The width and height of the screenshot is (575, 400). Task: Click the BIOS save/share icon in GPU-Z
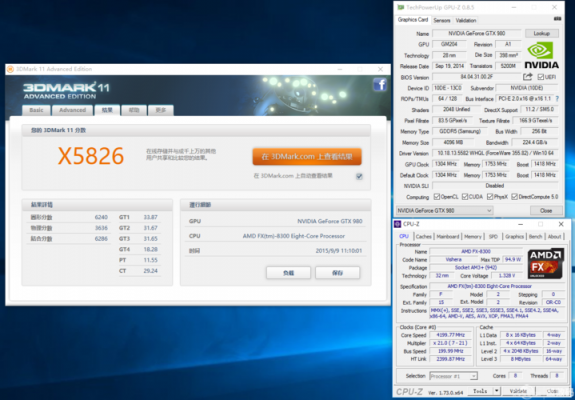coord(527,77)
